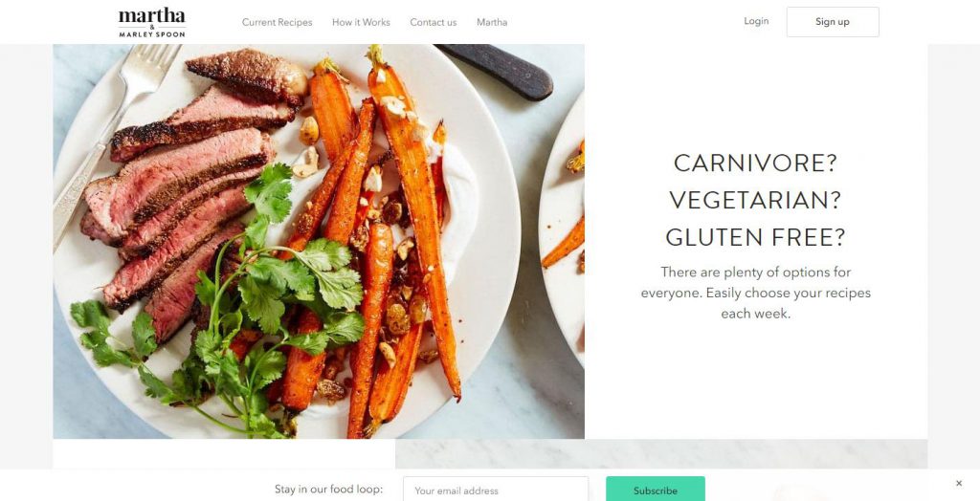Select the Martha navigation link
980x501 pixels.
492,23
